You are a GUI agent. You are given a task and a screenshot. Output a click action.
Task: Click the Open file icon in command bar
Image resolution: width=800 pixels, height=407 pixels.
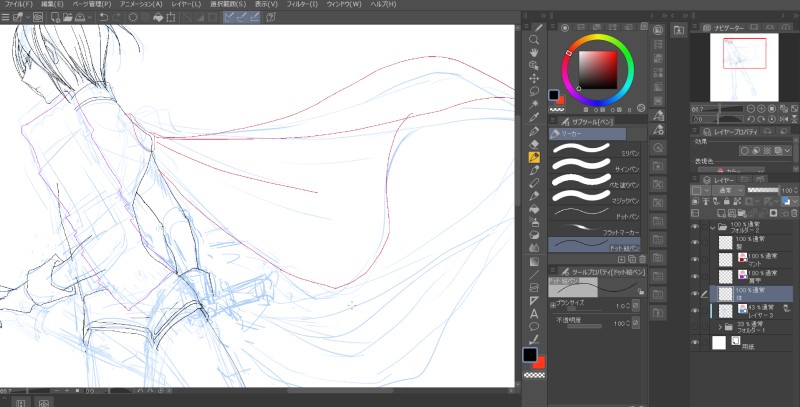pyautogui.click(x=67, y=17)
